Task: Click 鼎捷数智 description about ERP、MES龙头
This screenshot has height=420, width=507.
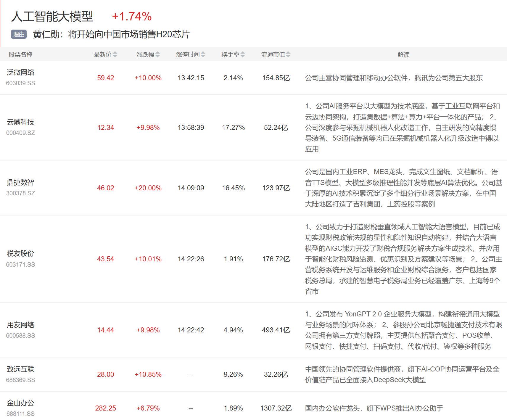Action: click(403, 188)
